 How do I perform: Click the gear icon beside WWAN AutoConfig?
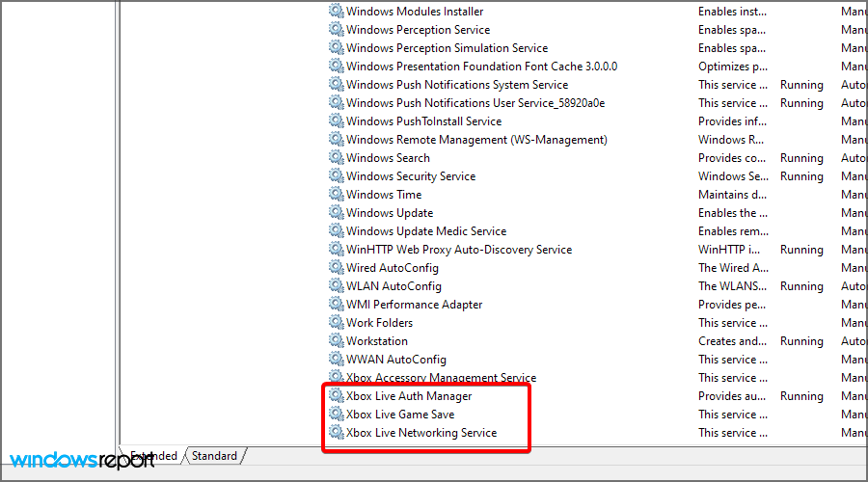(336, 358)
